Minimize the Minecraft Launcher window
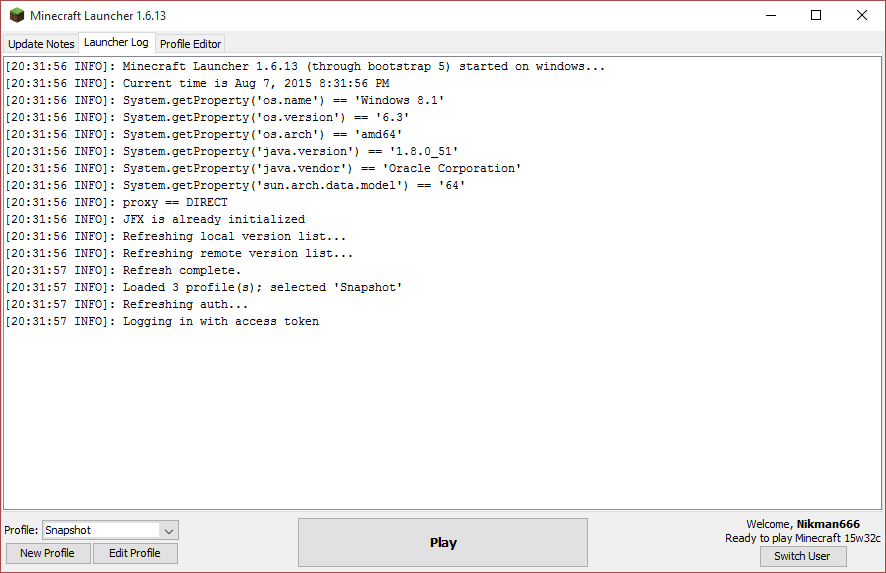Screen dimensions: 886x573 click(x=771, y=15)
